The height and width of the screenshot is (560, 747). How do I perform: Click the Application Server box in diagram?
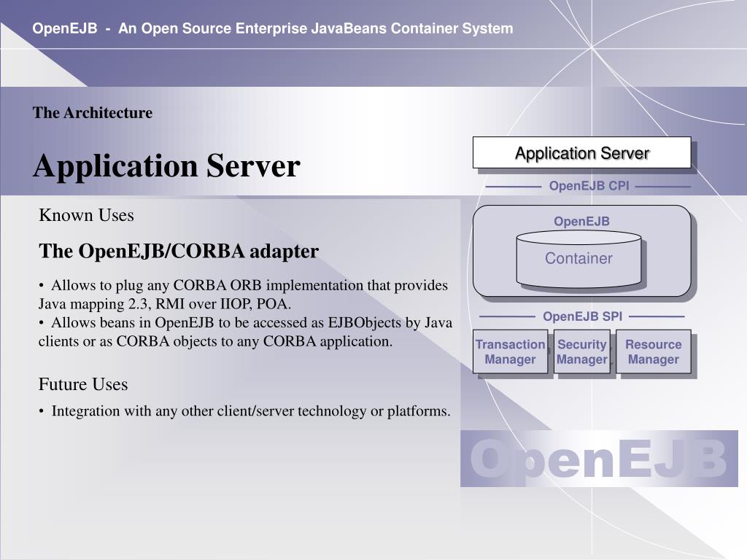pyautogui.click(x=581, y=153)
